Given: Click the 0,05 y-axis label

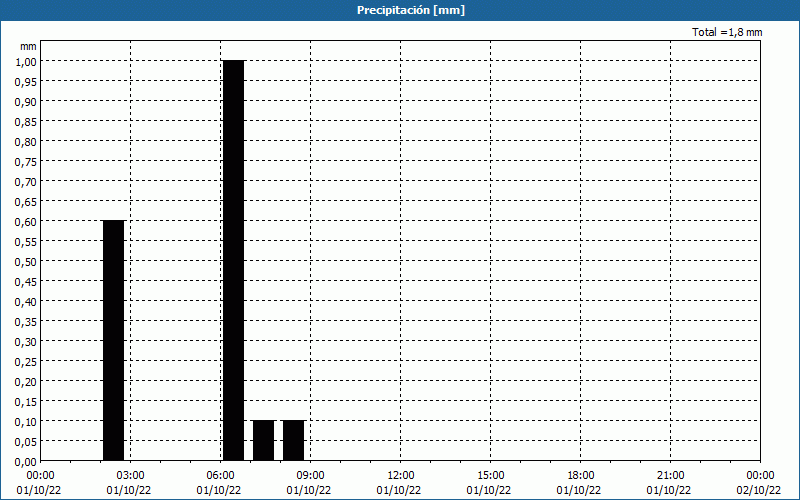Looking at the screenshot, I should click(x=26, y=441).
